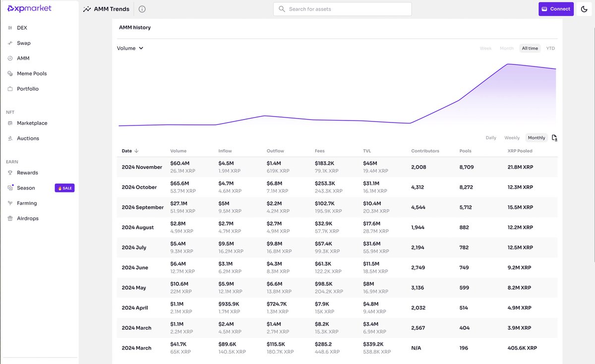Open the DEX section in the sidebar

23,27
